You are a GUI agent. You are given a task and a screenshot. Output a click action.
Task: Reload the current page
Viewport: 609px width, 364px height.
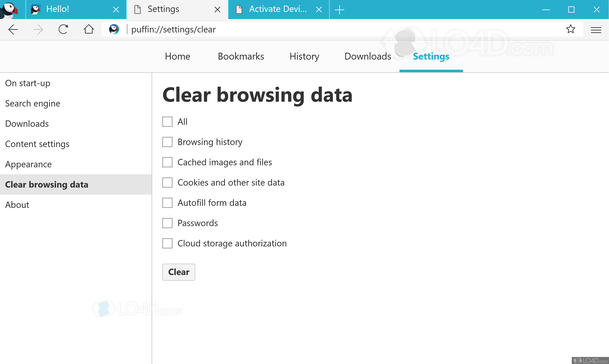coord(63,29)
